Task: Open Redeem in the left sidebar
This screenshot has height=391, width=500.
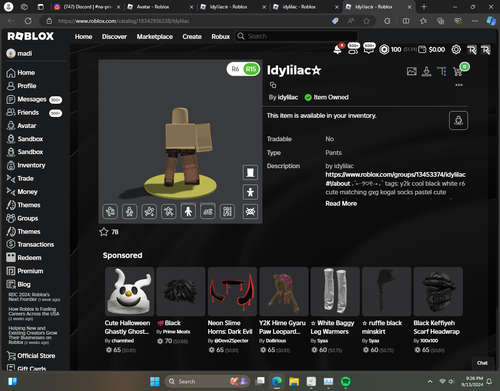Action: [x=24, y=258]
